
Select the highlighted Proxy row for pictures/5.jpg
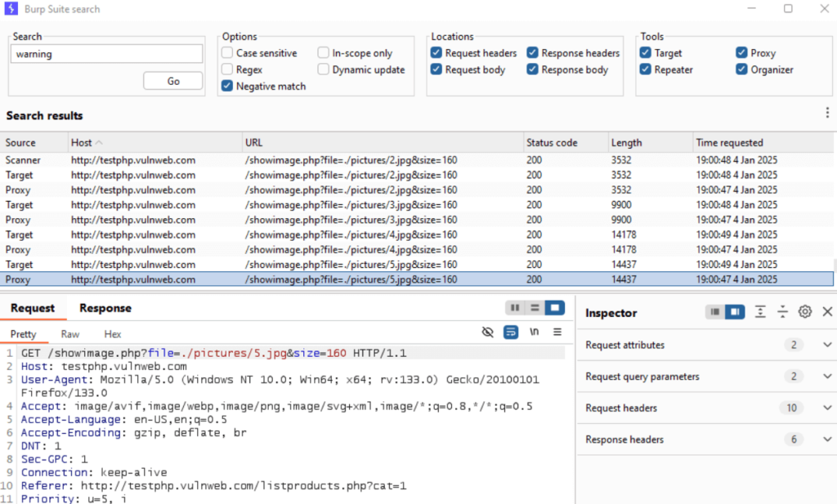click(417, 279)
